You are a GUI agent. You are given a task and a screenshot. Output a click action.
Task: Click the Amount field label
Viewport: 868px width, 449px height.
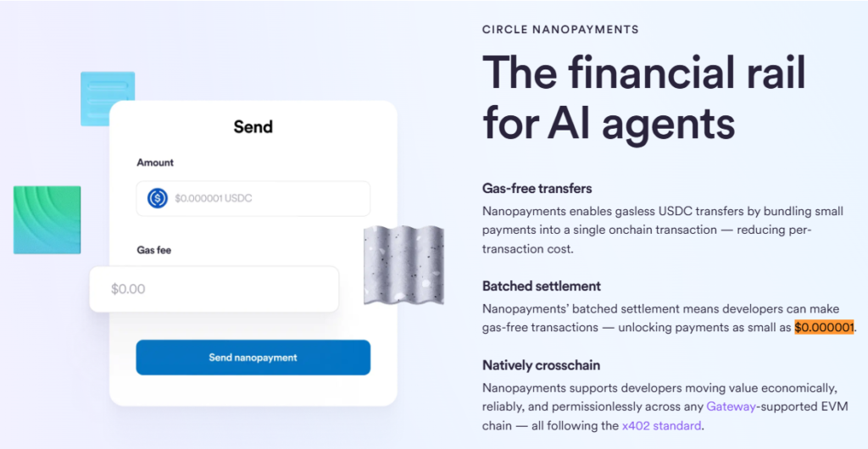[155, 163]
